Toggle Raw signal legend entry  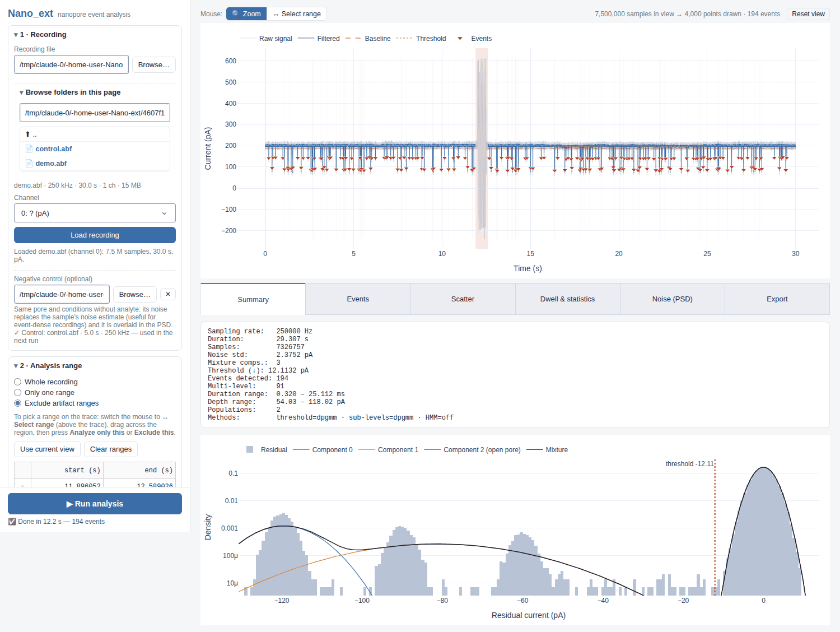tap(266, 39)
